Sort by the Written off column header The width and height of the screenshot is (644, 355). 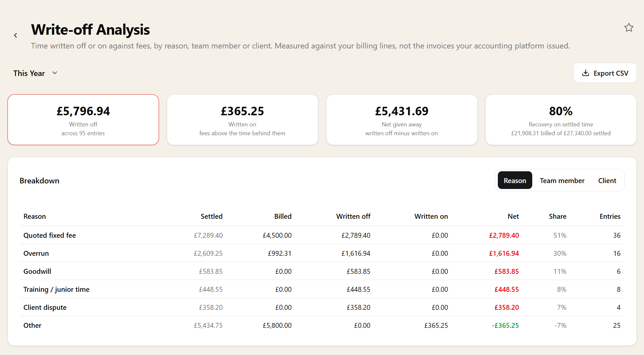[353, 216]
